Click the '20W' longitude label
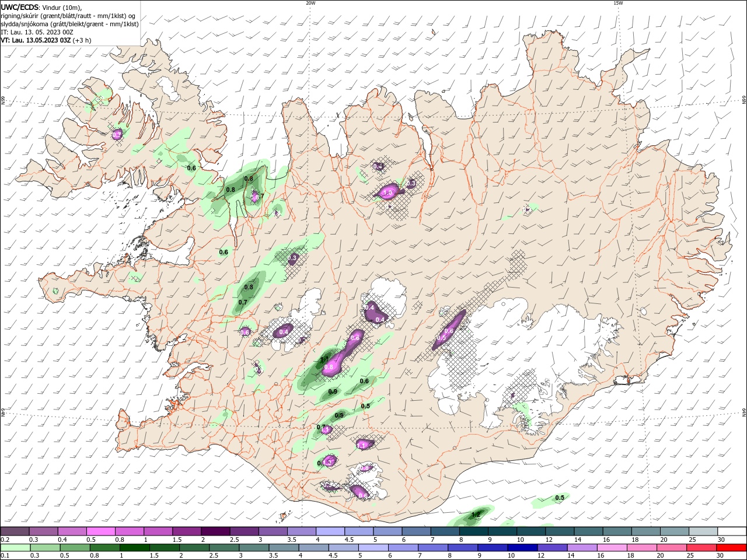This screenshot has width=747, height=560. pos(310,3)
